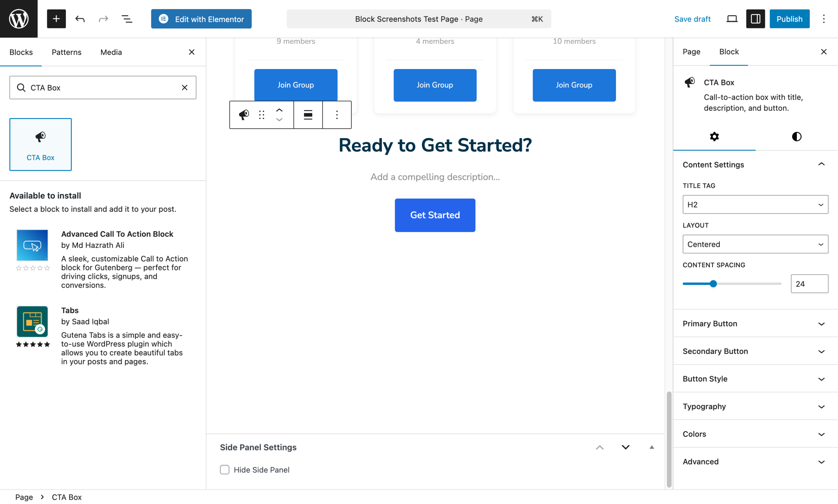Switch to the Page tab in sidebar
Viewport: 838px width, 504px height.
point(691,52)
